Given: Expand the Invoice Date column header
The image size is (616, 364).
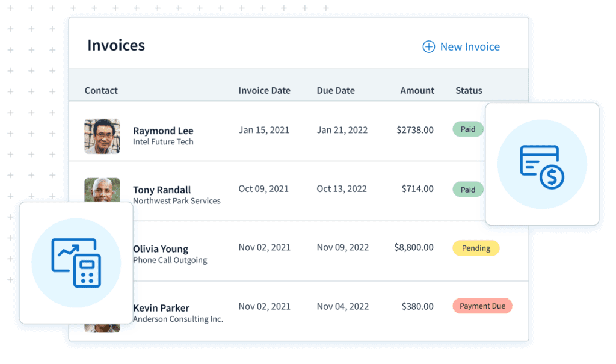Looking at the screenshot, I should [264, 90].
